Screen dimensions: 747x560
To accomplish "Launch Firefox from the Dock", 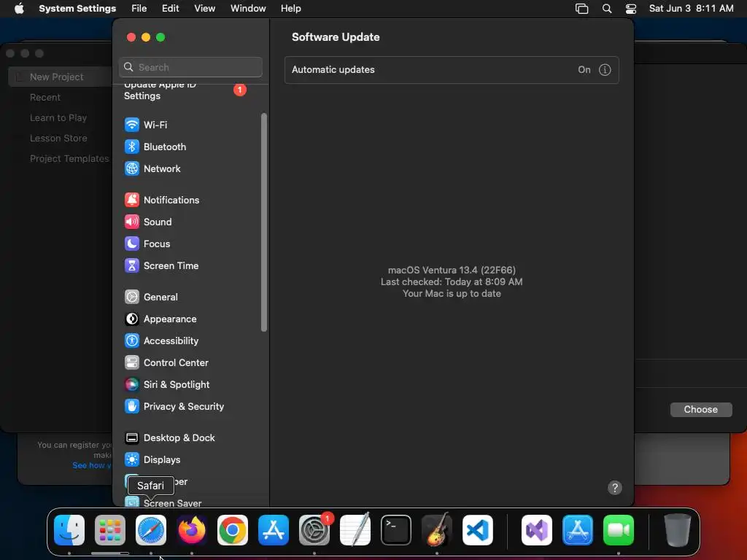I will pos(192,530).
